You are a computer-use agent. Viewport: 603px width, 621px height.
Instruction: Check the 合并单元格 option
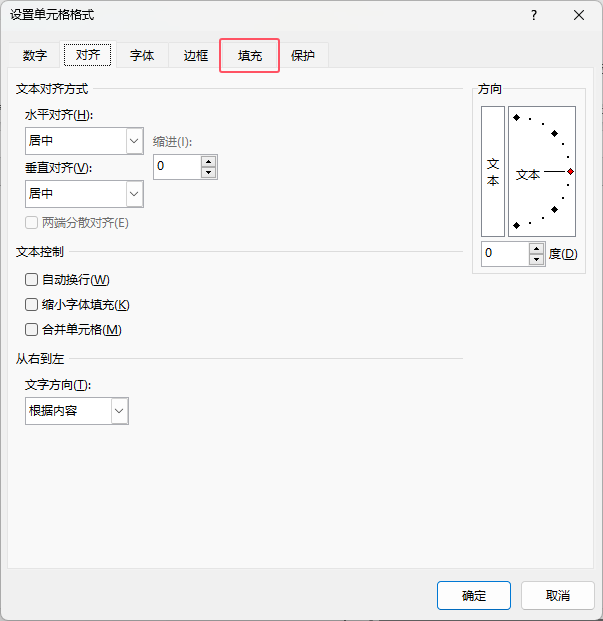tap(32, 330)
